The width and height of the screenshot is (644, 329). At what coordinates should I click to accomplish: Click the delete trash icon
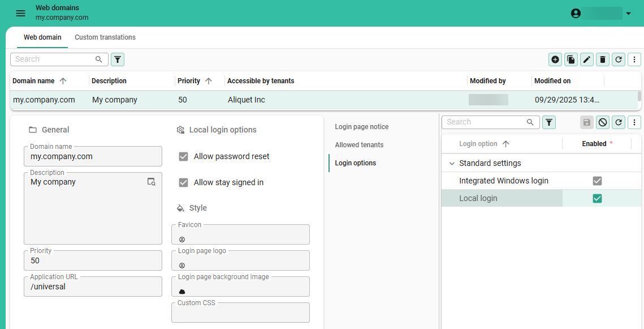(x=603, y=59)
